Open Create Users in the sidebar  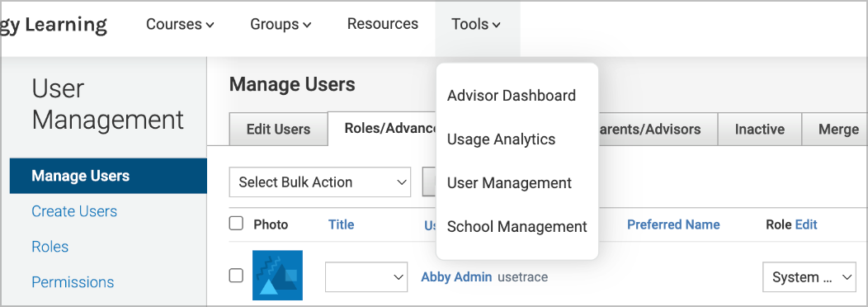pyautogui.click(x=74, y=211)
